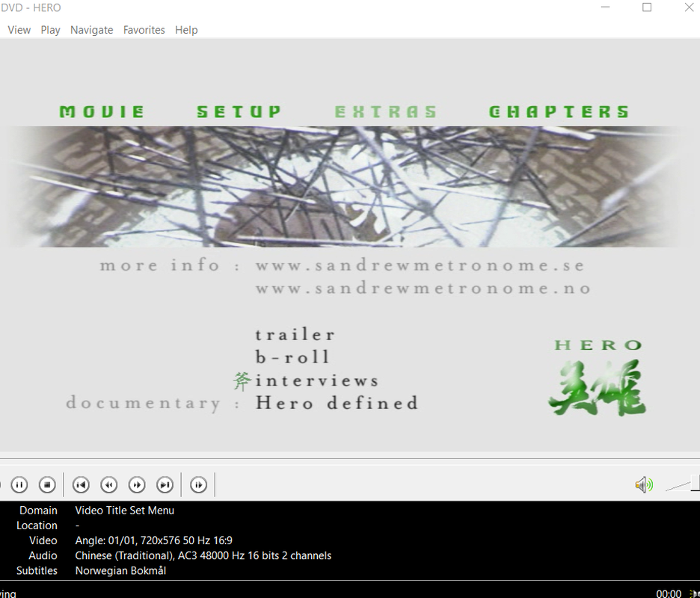Open the Favorites menu

click(x=144, y=30)
